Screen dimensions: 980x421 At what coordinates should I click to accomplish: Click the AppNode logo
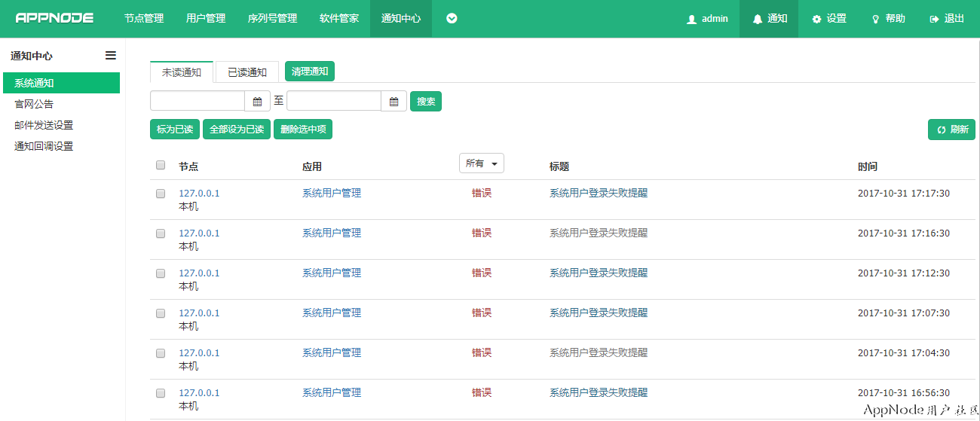click(x=54, y=18)
